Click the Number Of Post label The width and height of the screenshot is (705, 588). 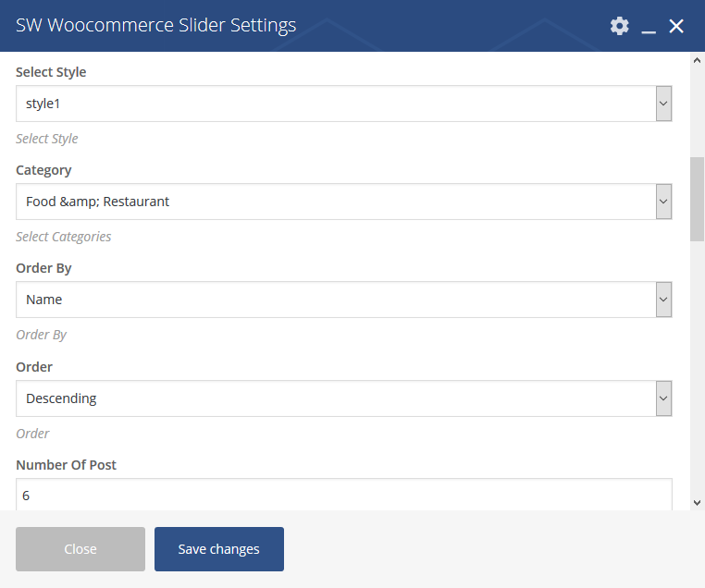click(66, 465)
